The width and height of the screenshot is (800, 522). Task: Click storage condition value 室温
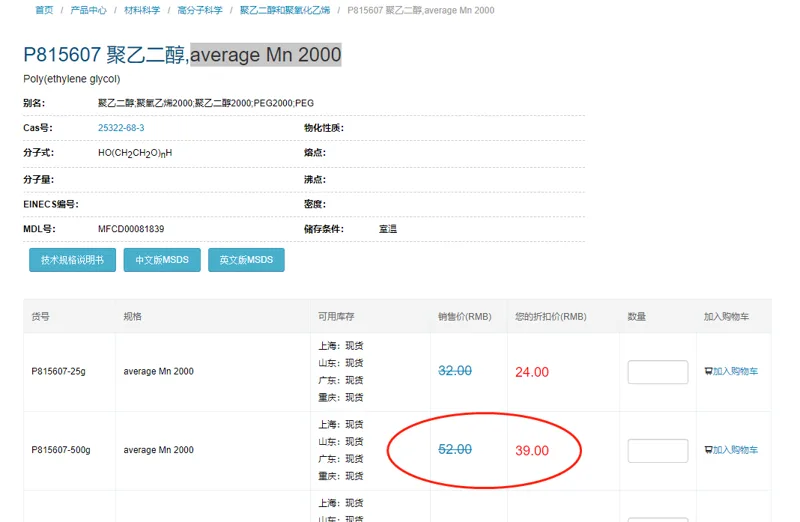coord(388,229)
